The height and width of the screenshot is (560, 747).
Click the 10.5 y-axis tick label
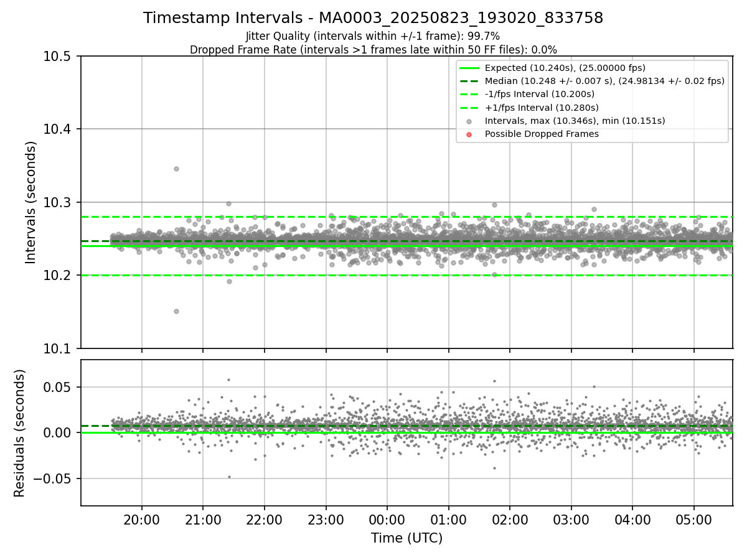point(58,56)
